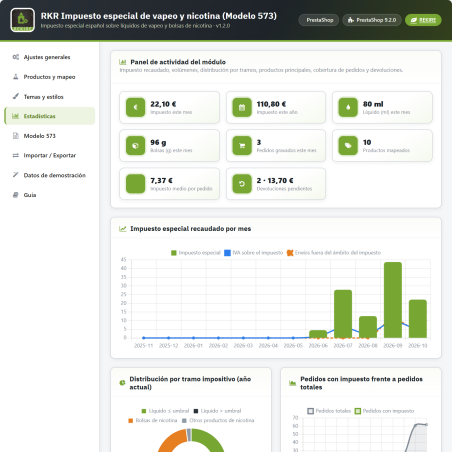Toggle Impuesto especial legend in monthly chart

coord(196,253)
